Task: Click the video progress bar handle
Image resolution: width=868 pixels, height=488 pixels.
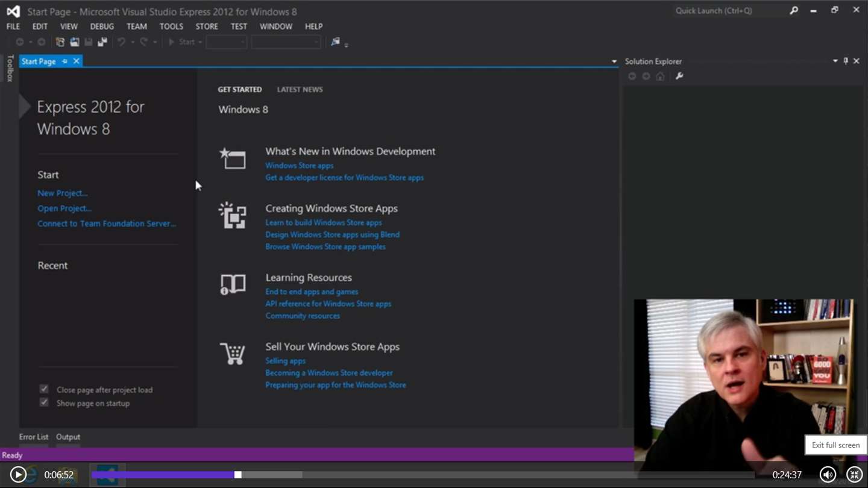Action: 238,475
